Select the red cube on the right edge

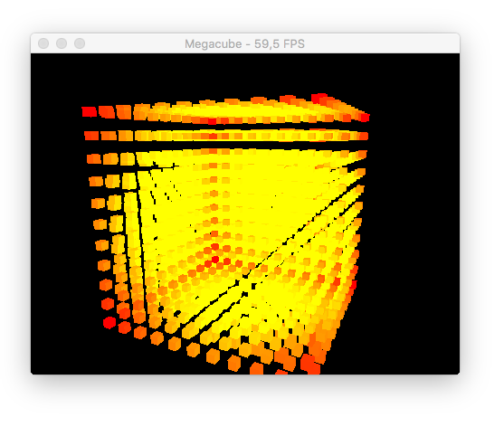point(354,284)
